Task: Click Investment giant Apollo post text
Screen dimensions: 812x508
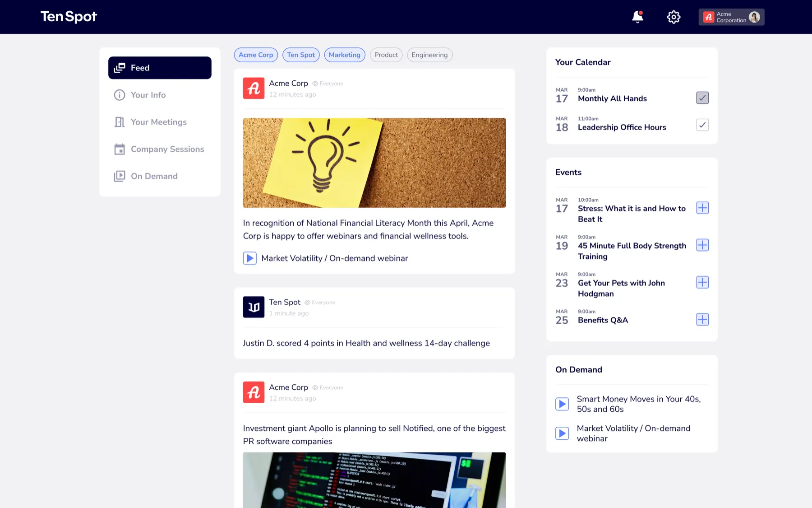Action: click(374, 435)
